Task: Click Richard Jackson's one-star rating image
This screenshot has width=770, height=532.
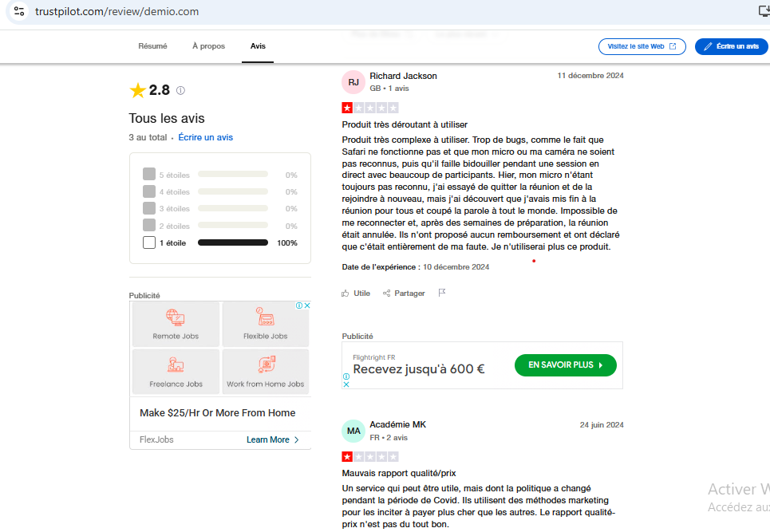Action: pos(370,108)
